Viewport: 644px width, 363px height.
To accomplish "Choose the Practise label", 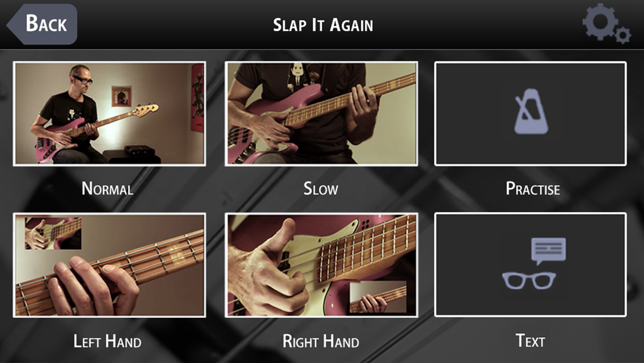I will pyautogui.click(x=533, y=189).
